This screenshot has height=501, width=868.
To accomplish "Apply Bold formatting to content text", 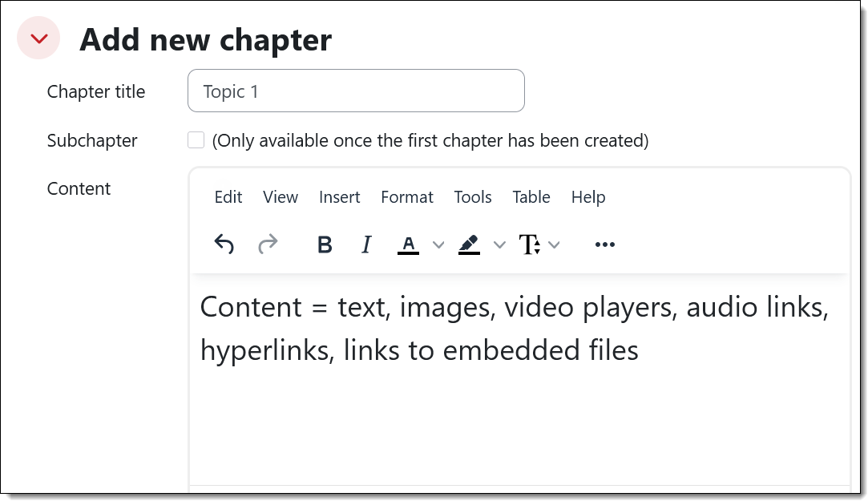I will (x=324, y=244).
